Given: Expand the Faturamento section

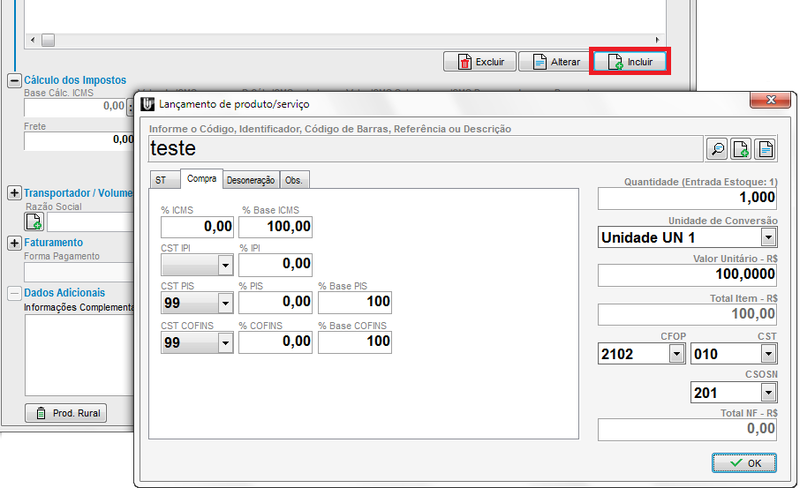Looking at the screenshot, I should (x=14, y=243).
